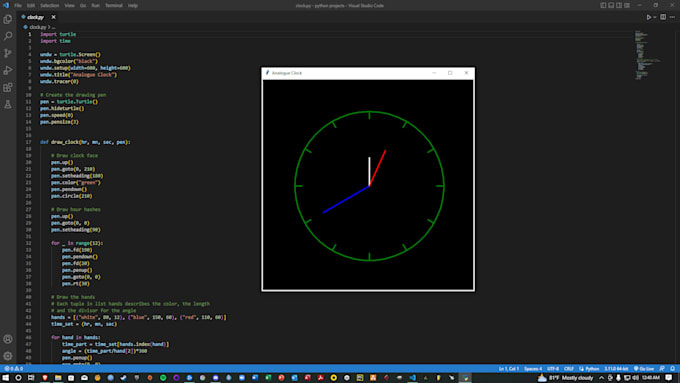This screenshot has width=680, height=383.
Task: Open the Testing flask view
Action: 8,105
